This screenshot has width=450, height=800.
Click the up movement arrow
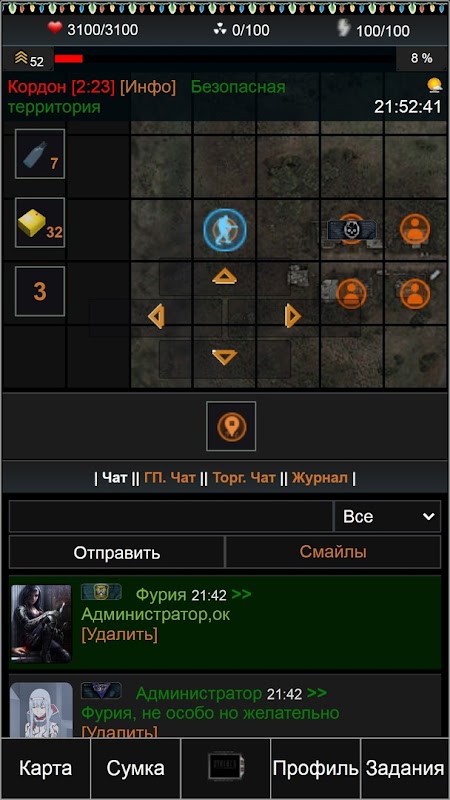click(224, 277)
